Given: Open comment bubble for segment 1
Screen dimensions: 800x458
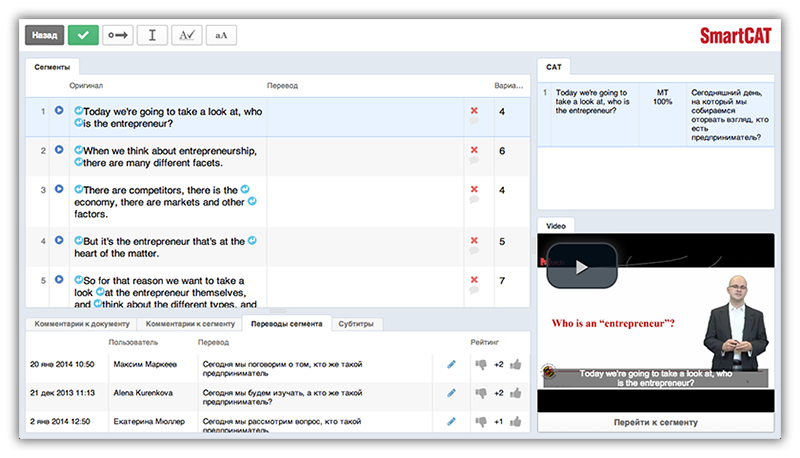Looking at the screenshot, I should pos(474,121).
